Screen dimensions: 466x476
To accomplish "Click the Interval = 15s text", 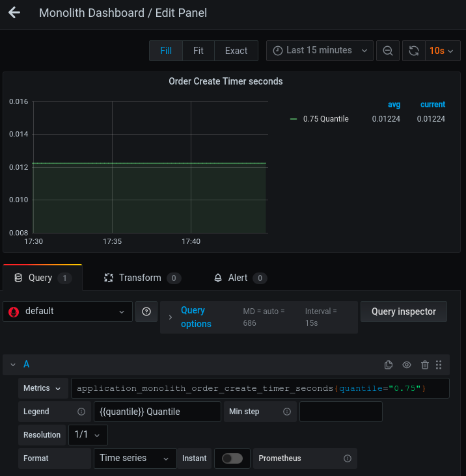I will 321,317.
